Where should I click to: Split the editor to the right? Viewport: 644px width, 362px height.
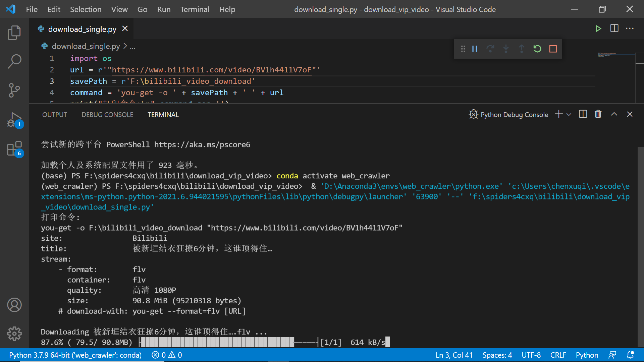(x=614, y=28)
